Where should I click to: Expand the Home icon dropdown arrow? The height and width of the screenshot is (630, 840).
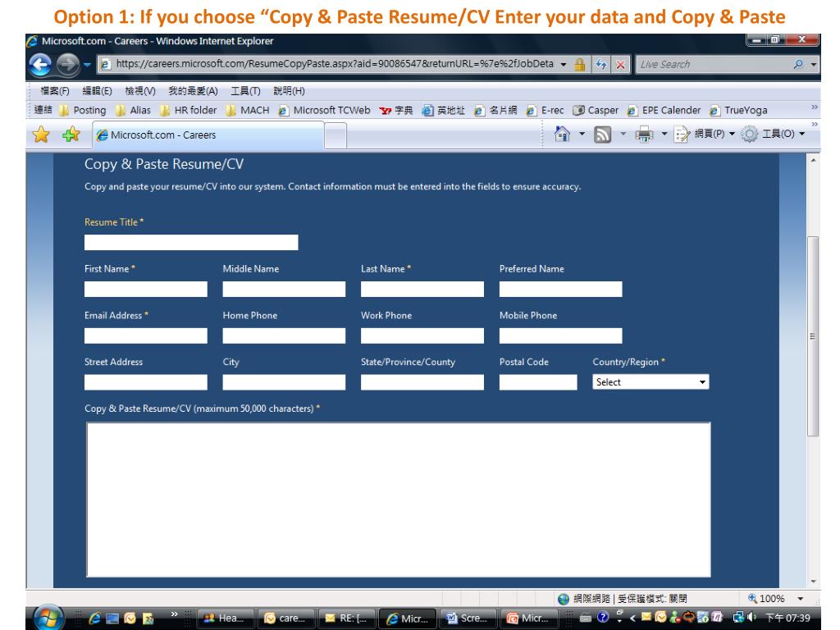tap(582, 134)
